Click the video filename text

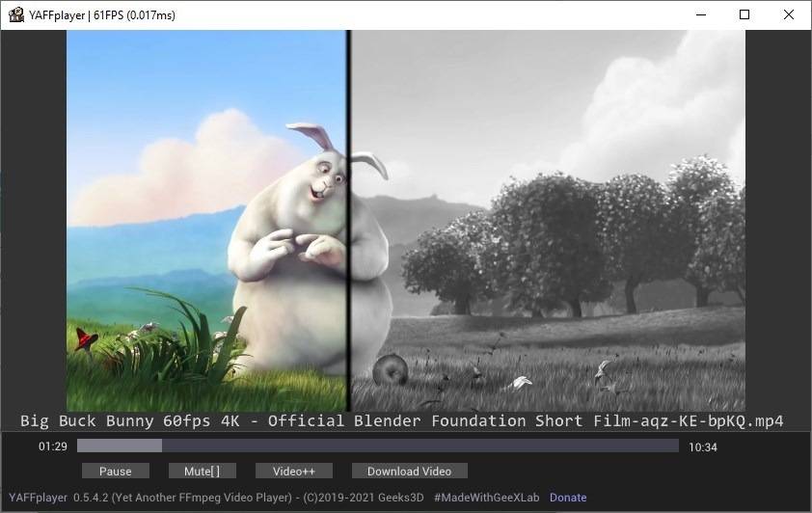click(x=402, y=420)
